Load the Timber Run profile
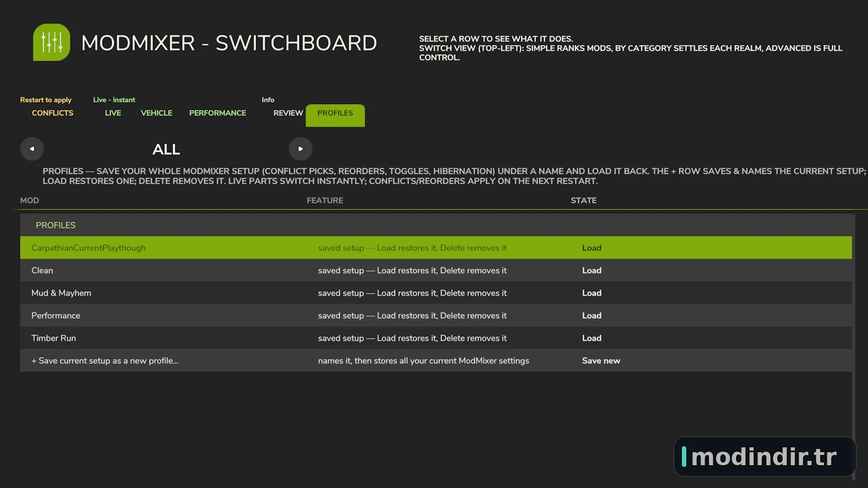The width and height of the screenshot is (868, 488). coord(592,338)
